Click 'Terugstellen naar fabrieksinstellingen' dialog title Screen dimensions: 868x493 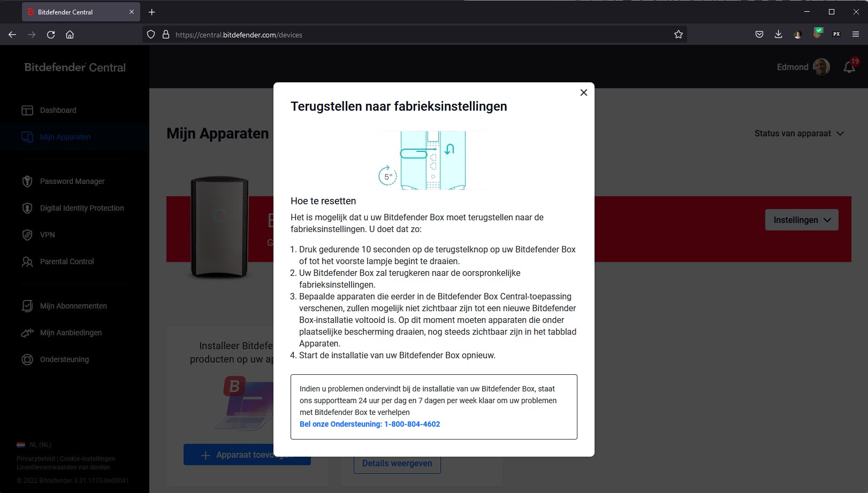399,106
